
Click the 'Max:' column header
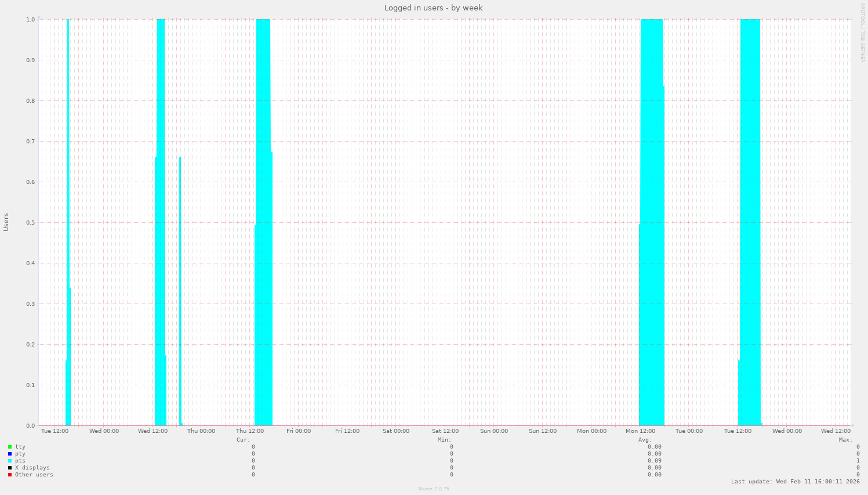[845, 440]
